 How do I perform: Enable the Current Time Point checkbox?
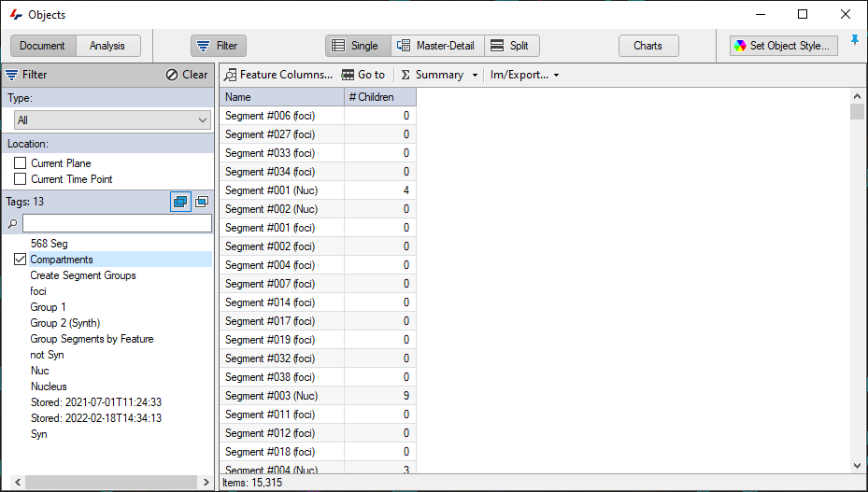tap(20, 179)
